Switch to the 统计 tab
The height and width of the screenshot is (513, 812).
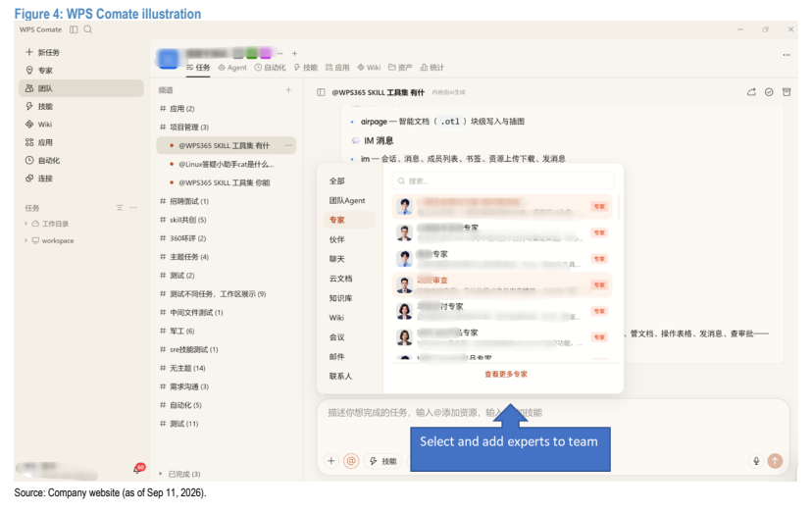point(431,68)
